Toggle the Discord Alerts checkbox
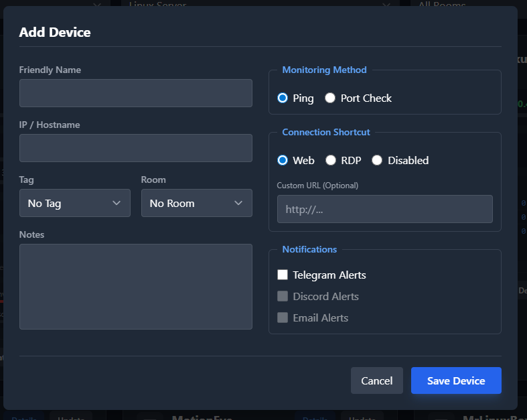This screenshot has width=527, height=420. 283,296
